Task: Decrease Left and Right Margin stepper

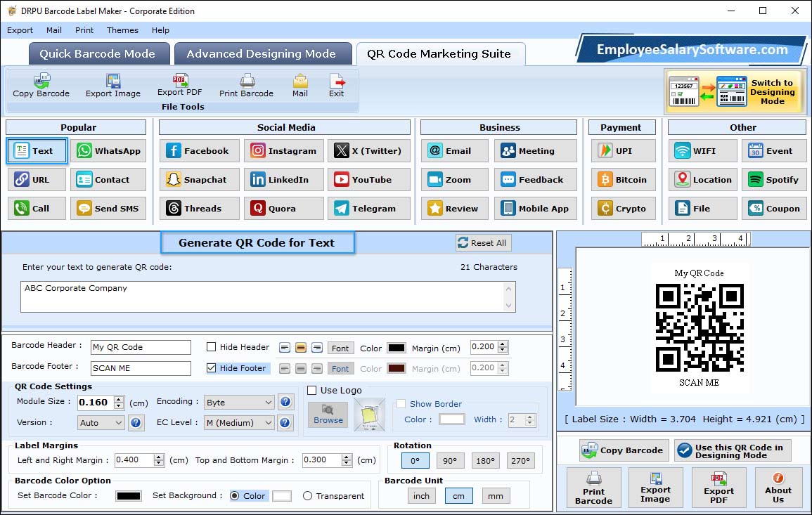Action: pyautogui.click(x=159, y=463)
